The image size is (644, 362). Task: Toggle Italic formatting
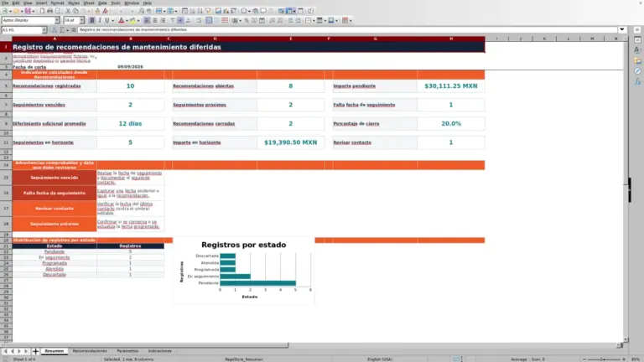[100, 20]
